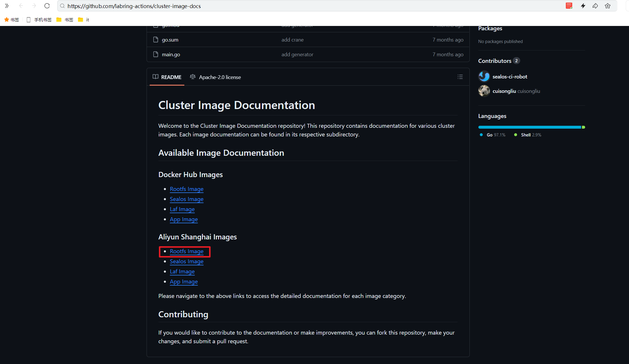Open Docker Hub Rootfs Image link
Viewport: 629px width, 364px height.
[x=187, y=189]
